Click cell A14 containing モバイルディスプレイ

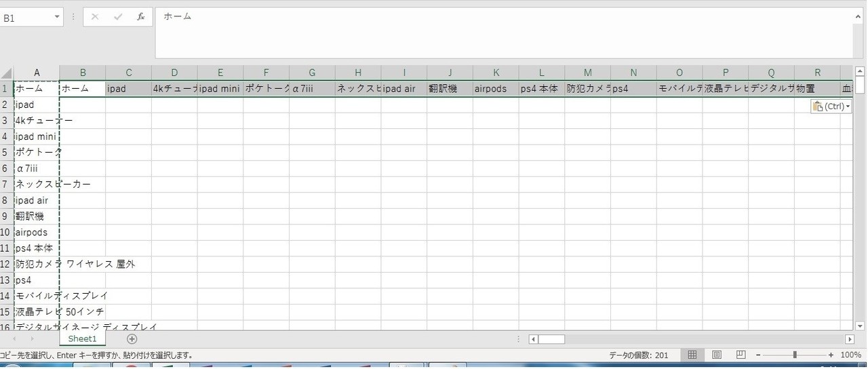click(x=37, y=296)
